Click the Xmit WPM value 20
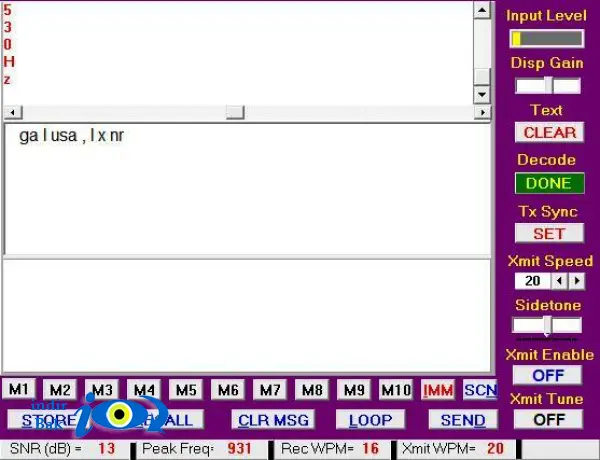Viewport: 600px width, 460px height. point(495,449)
